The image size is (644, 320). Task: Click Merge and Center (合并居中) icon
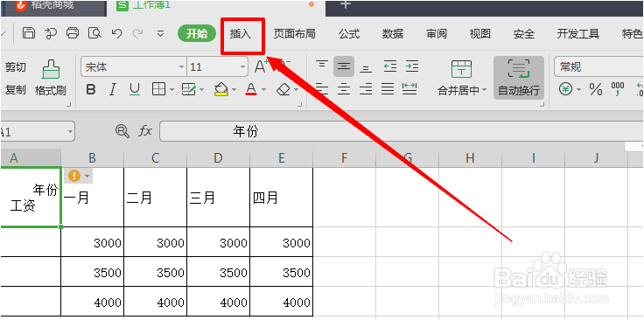[461, 68]
